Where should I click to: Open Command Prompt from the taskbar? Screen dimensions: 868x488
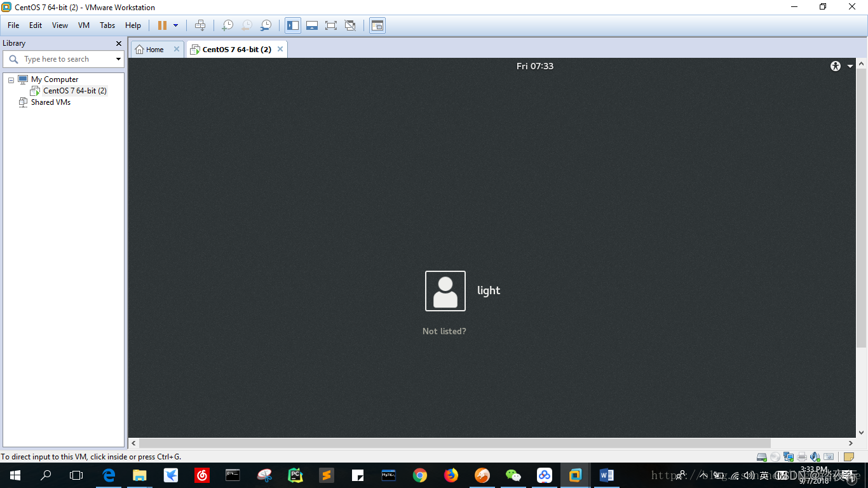coord(233,475)
